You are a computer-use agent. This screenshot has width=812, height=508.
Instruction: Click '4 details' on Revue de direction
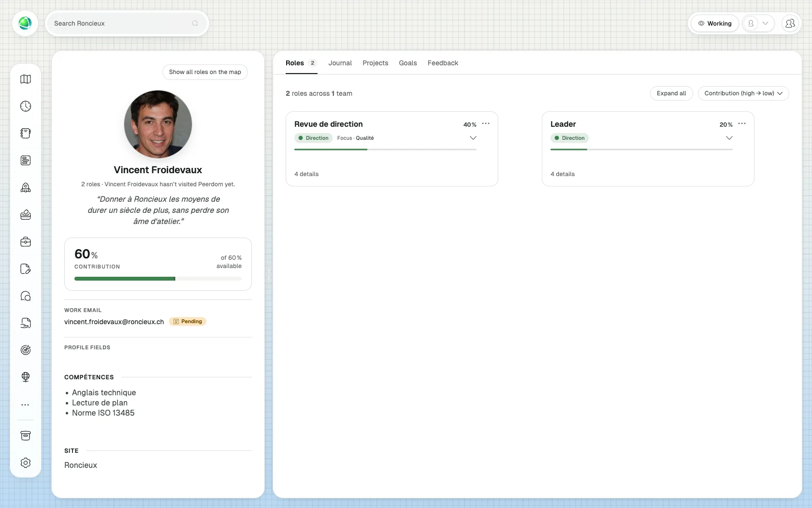(306, 174)
